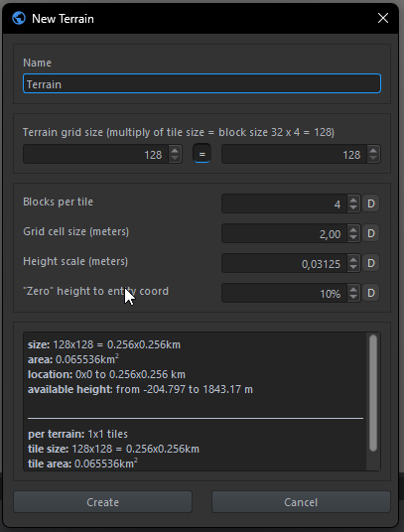Decrease Grid cell size value
Image resolution: width=404 pixels, height=532 pixels.
[x=353, y=237]
